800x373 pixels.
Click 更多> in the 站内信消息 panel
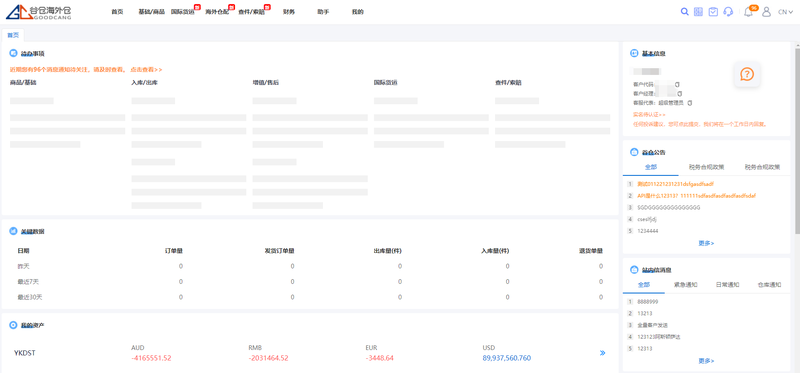706,361
